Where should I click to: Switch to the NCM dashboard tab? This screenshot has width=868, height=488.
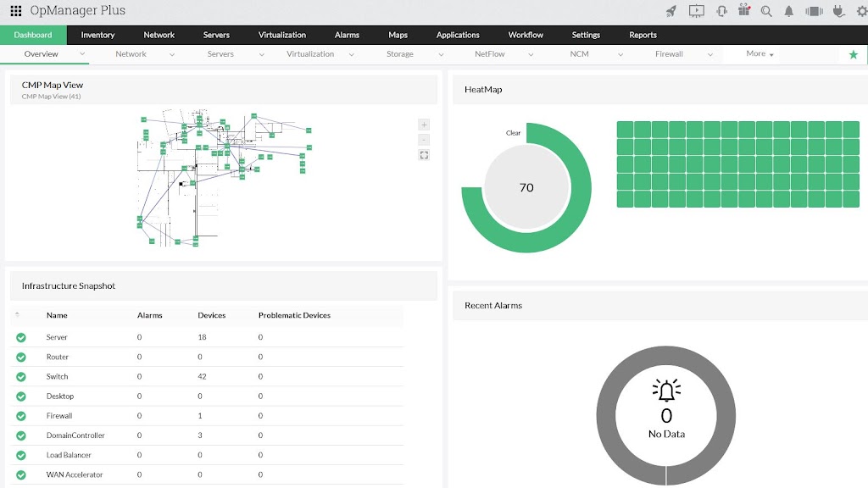(x=580, y=54)
